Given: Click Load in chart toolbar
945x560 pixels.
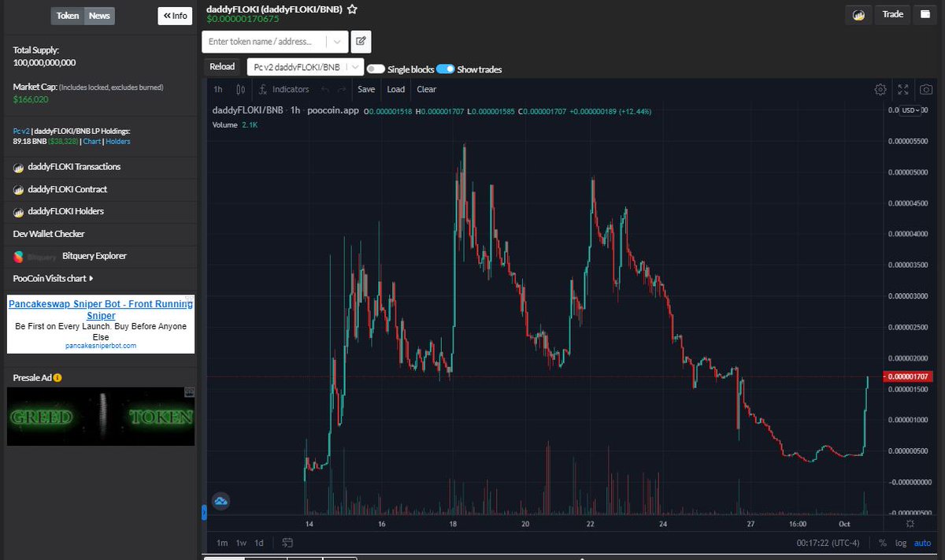Looking at the screenshot, I should 396,90.
